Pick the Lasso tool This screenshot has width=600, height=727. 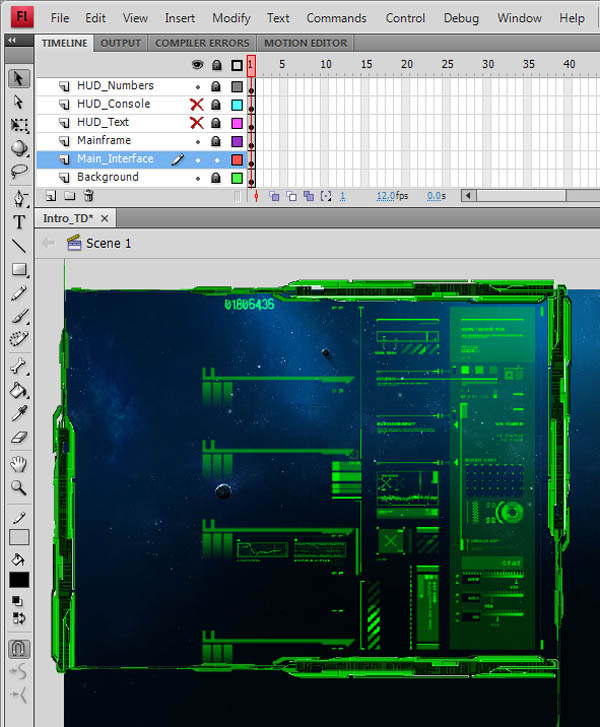19,173
